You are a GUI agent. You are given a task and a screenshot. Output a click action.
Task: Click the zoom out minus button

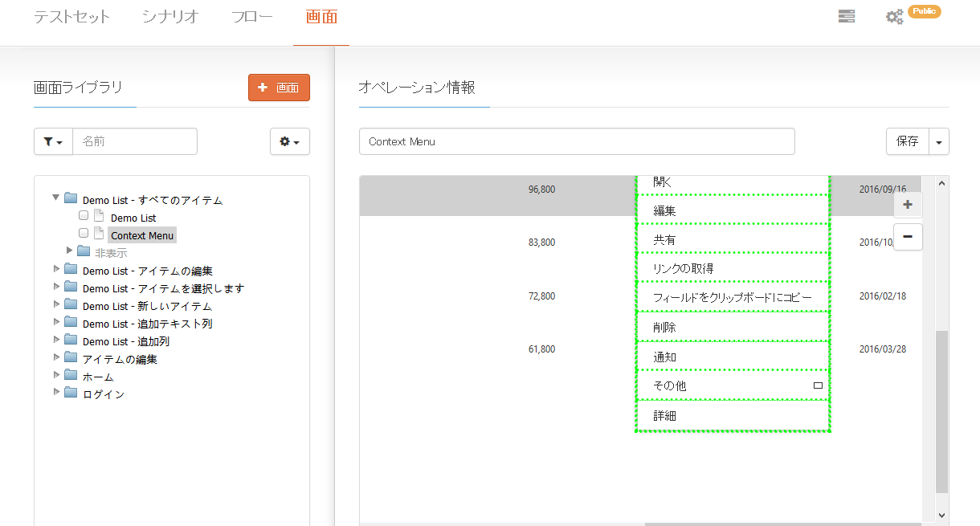tap(908, 237)
